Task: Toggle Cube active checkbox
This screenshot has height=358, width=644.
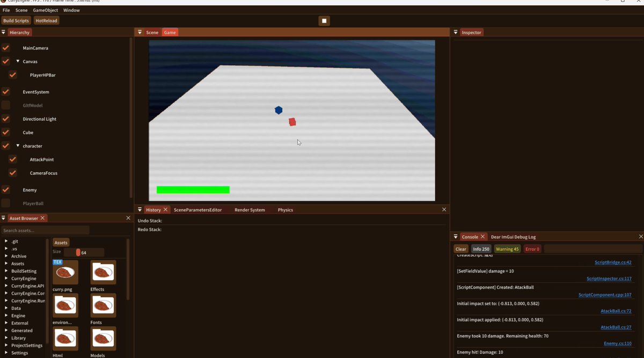Action: click(x=6, y=132)
